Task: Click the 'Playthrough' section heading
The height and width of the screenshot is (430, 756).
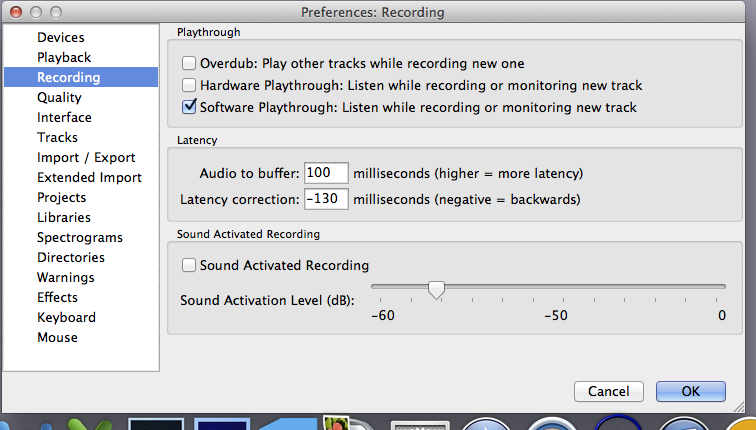Action: 208,32
